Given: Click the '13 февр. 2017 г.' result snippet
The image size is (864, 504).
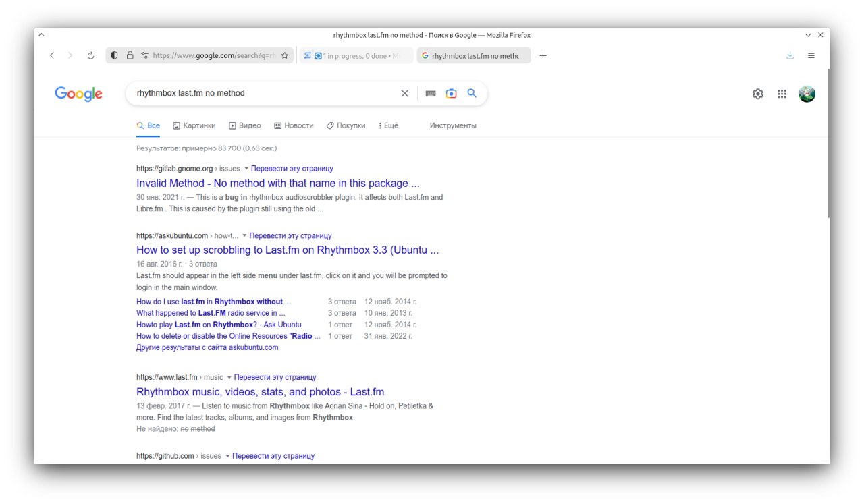Looking at the screenshot, I should (285, 412).
